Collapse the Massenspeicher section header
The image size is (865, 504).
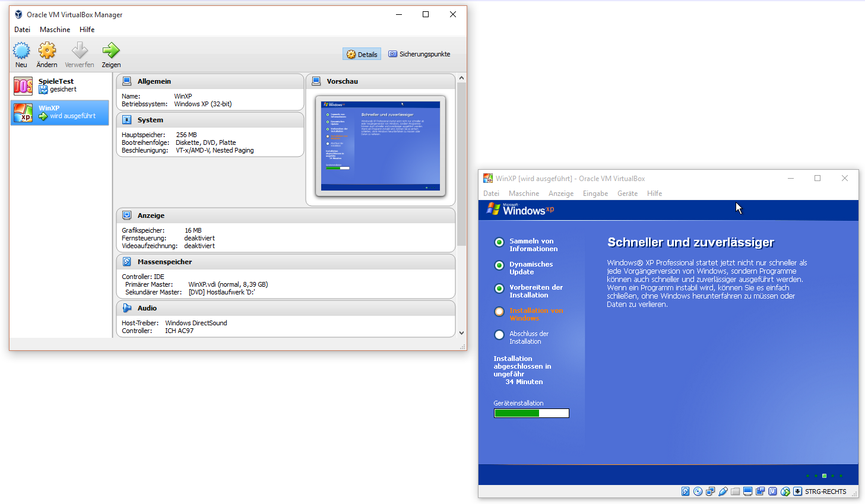(x=164, y=262)
